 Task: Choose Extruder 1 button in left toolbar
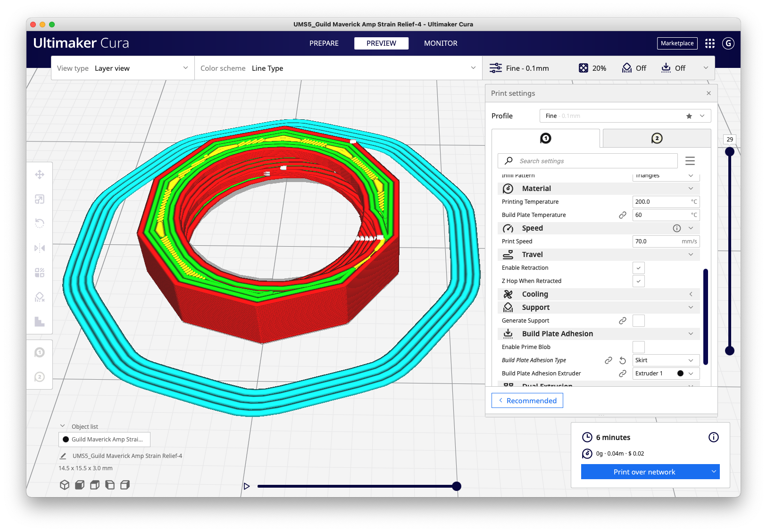[40, 352]
